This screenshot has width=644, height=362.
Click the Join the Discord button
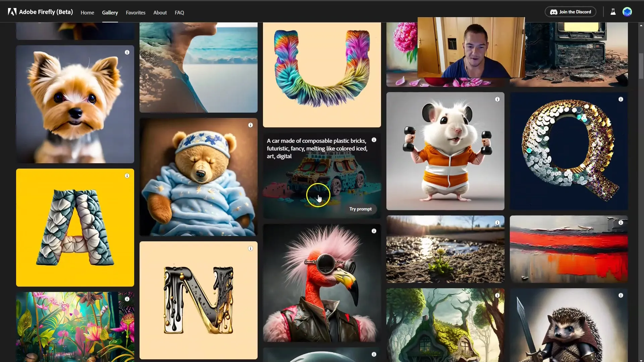coord(572,12)
